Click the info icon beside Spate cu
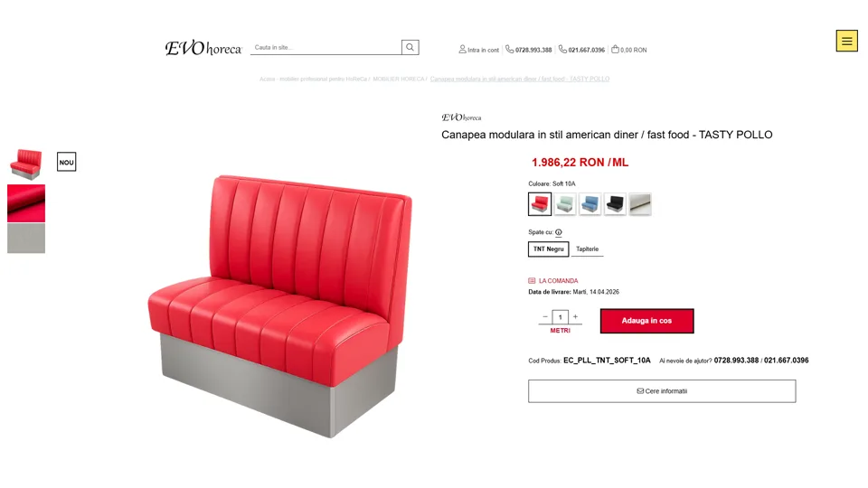Screen dimensions: 868x488 click(559, 232)
